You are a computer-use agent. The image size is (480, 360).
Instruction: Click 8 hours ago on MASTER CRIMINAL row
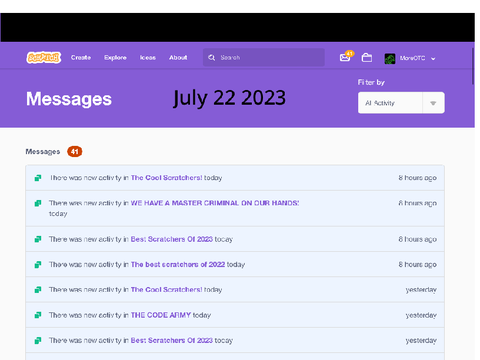pyautogui.click(x=417, y=203)
